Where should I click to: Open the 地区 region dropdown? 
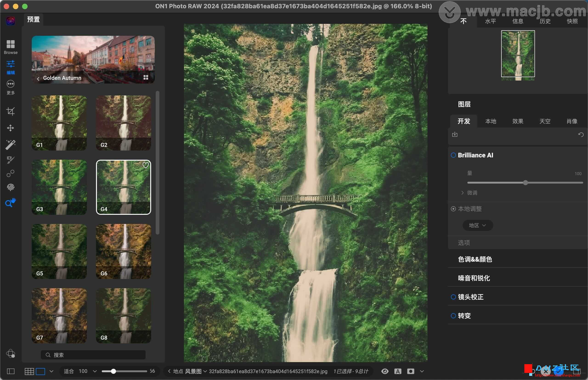[478, 225]
